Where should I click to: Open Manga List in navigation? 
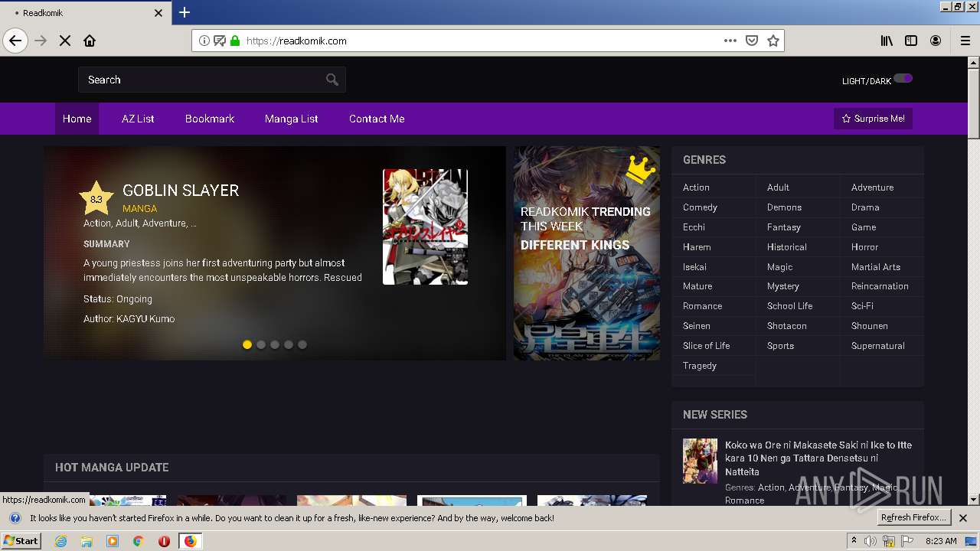pyautogui.click(x=292, y=119)
